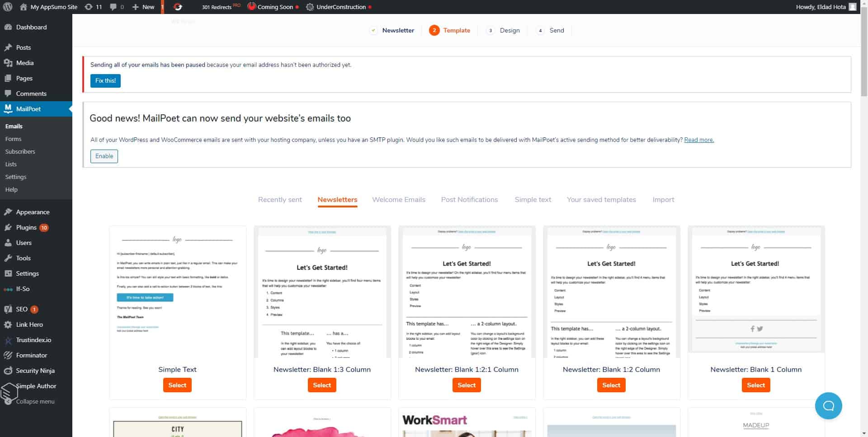Follow the Read more link
Image resolution: width=868 pixels, height=437 pixels.
pyautogui.click(x=699, y=140)
